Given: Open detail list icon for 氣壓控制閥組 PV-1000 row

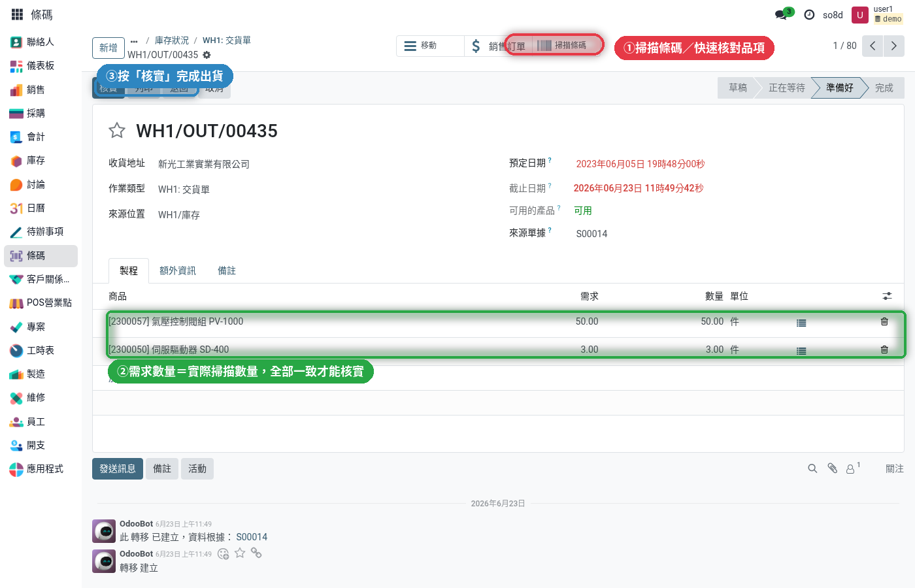Looking at the screenshot, I should pos(801,323).
